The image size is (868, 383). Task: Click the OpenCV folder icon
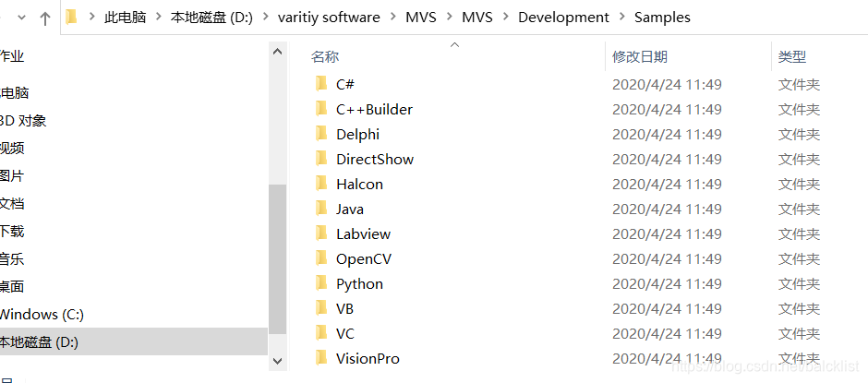point(321,258)
